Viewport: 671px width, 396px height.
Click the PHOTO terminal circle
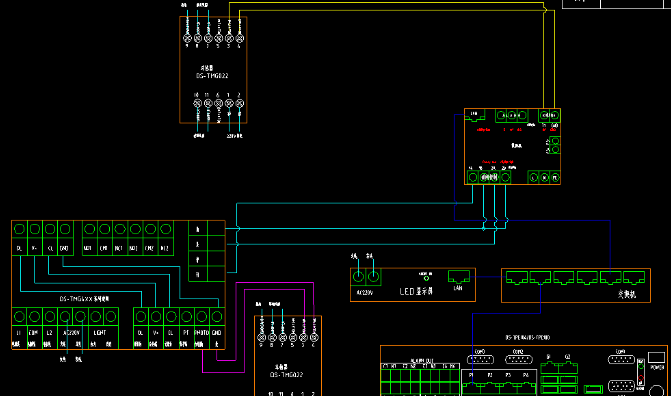(202, 317)
